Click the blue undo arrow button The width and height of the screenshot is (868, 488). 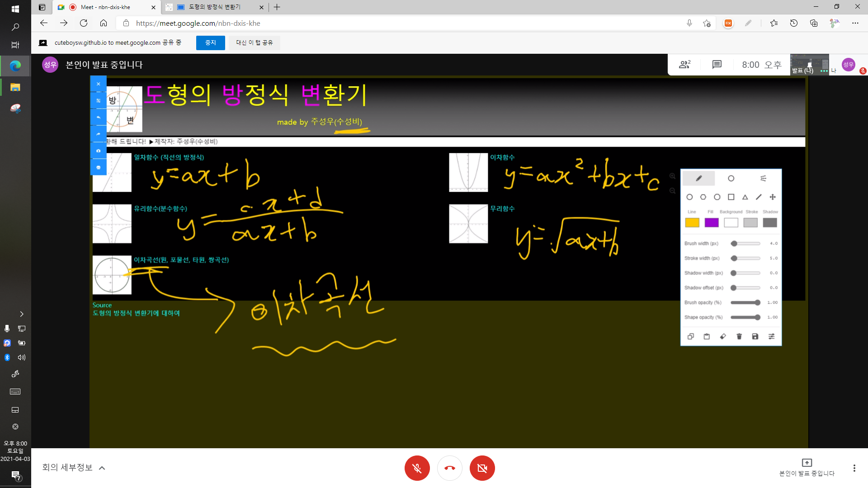[x=98, y=117]
